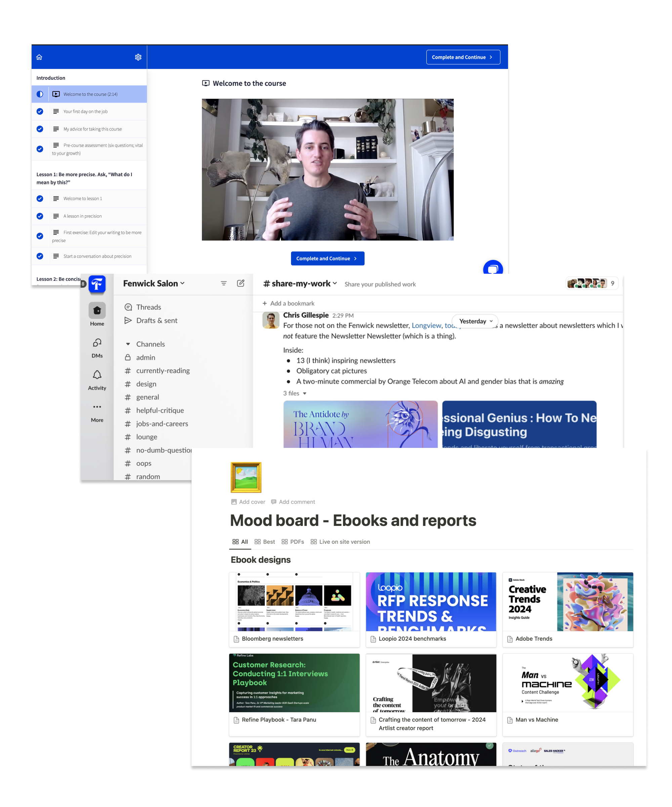Open Man vs Machine card
Image resolution: width=672 pixels, height=807 pixels.
[x=568, y=695]
